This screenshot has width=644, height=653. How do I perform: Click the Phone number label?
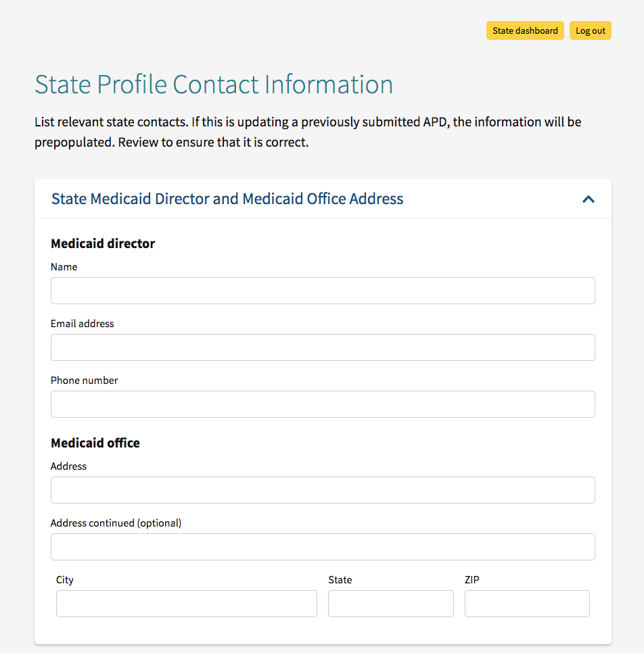tap(84, 381)
